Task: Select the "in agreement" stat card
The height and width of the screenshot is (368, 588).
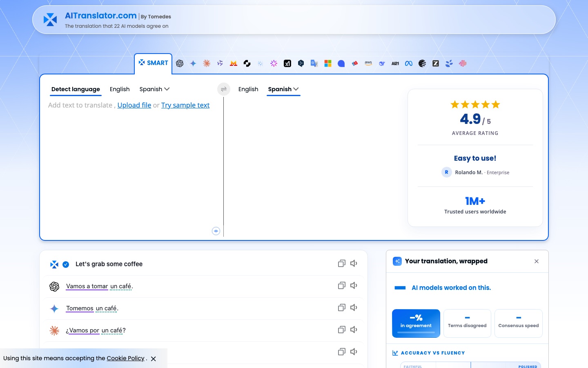Action: (416, 323)
